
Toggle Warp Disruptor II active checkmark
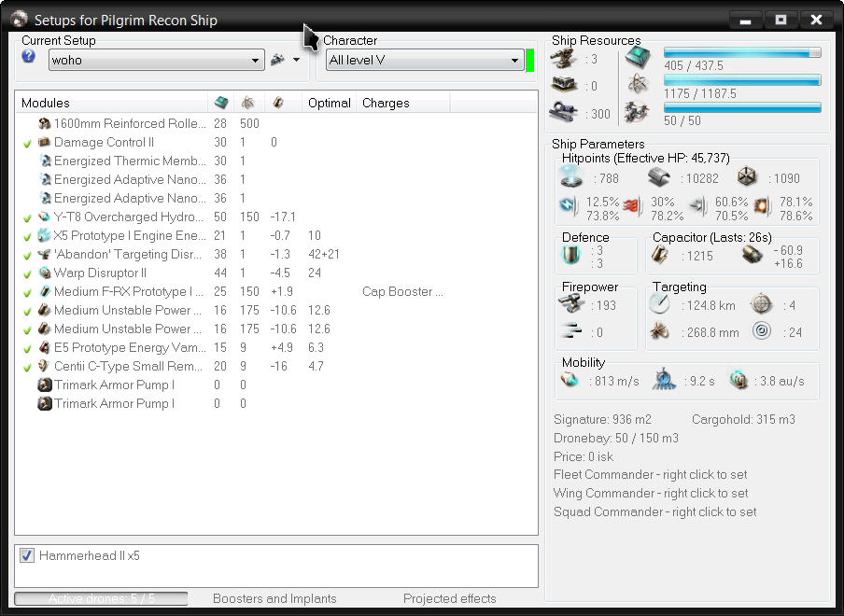[27, 273]
